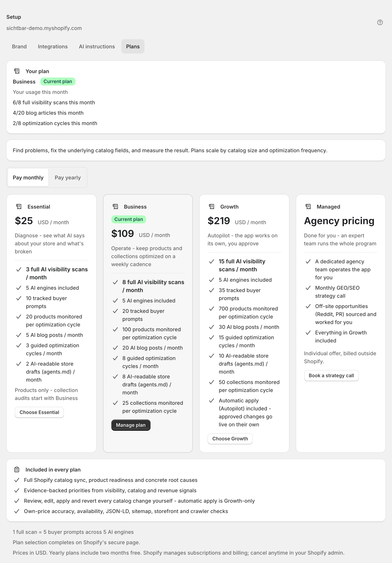Click the clipboard icon by Included in every plan
Screen dimensions: 392x563
click(x=17, y=469)
